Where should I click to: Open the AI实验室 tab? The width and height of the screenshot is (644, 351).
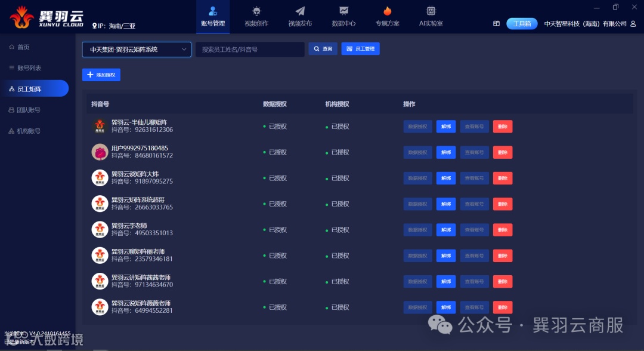tap(431, 17)
